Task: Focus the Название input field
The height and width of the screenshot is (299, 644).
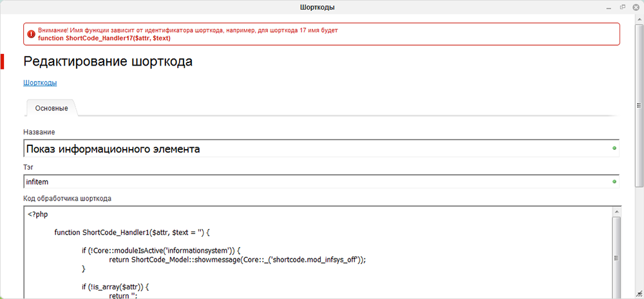Action: (x=321, y=149)
